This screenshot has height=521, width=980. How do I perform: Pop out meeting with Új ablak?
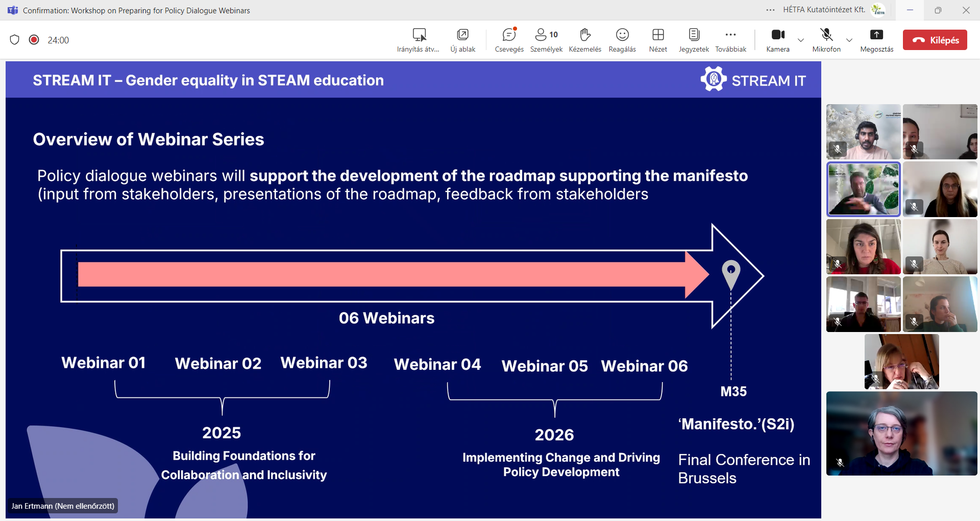pyautogui.click(x=462, y=40)
